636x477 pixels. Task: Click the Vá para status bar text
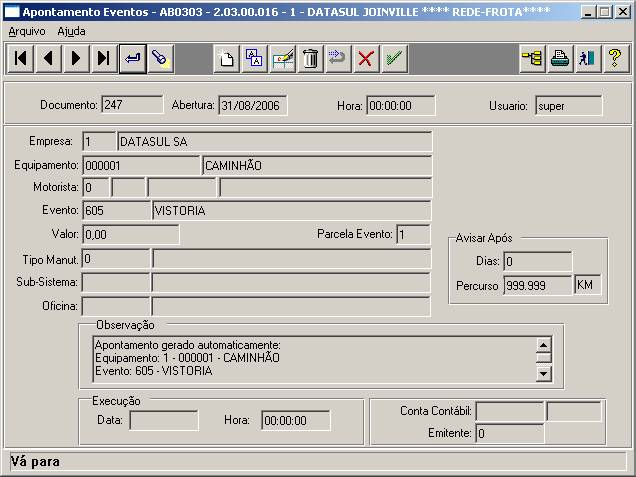click(35, 462)
